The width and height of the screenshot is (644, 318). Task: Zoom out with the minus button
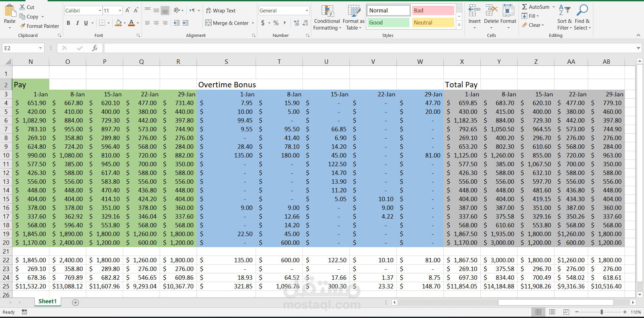pos(577,312)
